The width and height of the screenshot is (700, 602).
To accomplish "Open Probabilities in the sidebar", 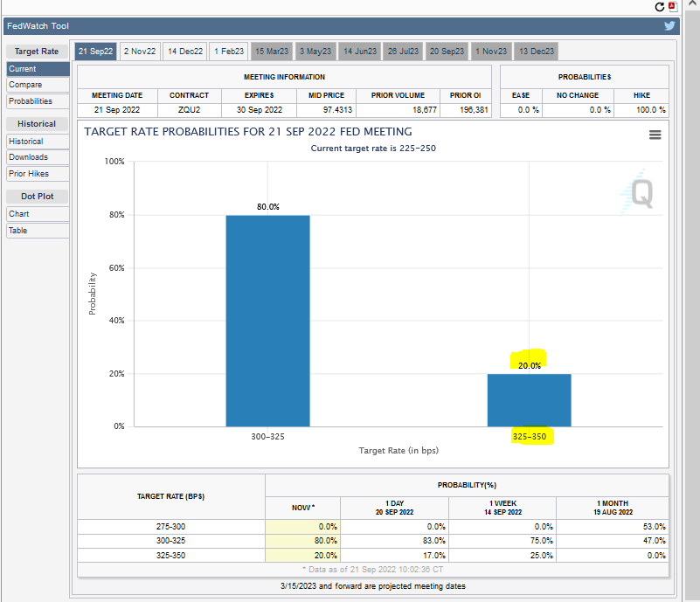I will (x=38, y=101).
